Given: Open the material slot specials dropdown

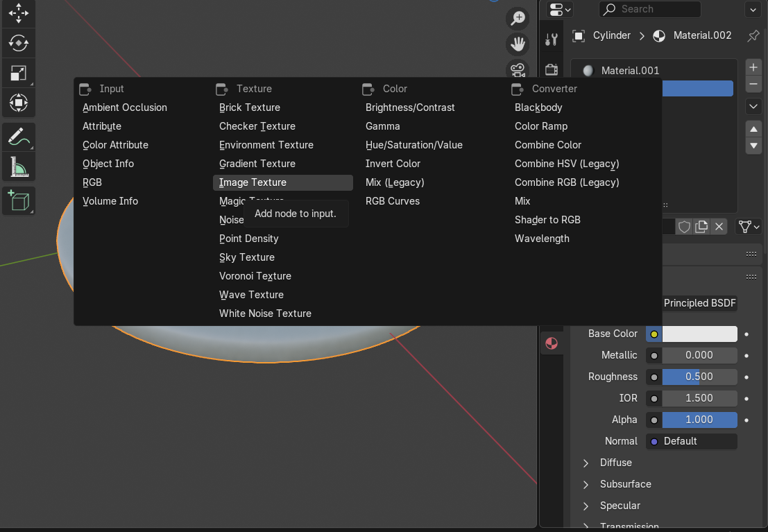Looking at the screenshot, I should coord(753,107).
